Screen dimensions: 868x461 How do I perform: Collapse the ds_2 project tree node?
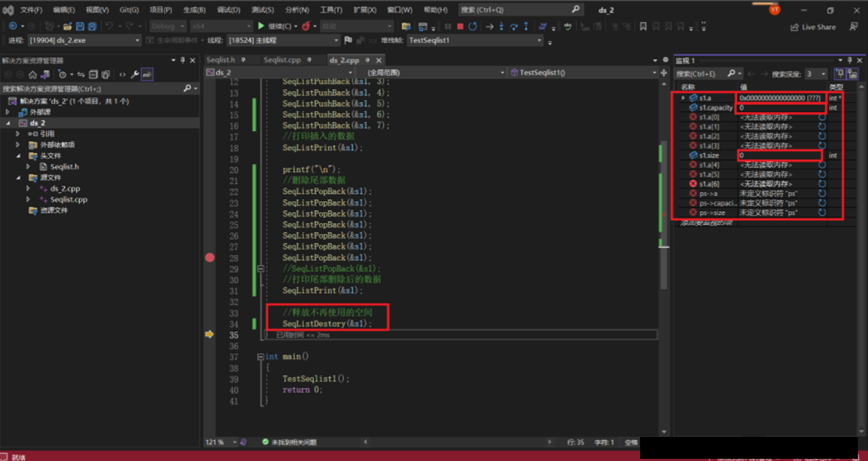tap(8, 123)
